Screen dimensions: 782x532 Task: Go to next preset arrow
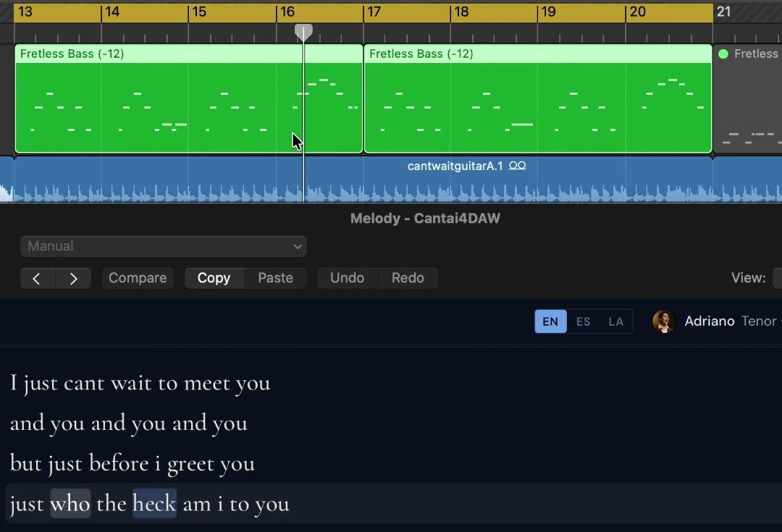(x=73, y=278)
